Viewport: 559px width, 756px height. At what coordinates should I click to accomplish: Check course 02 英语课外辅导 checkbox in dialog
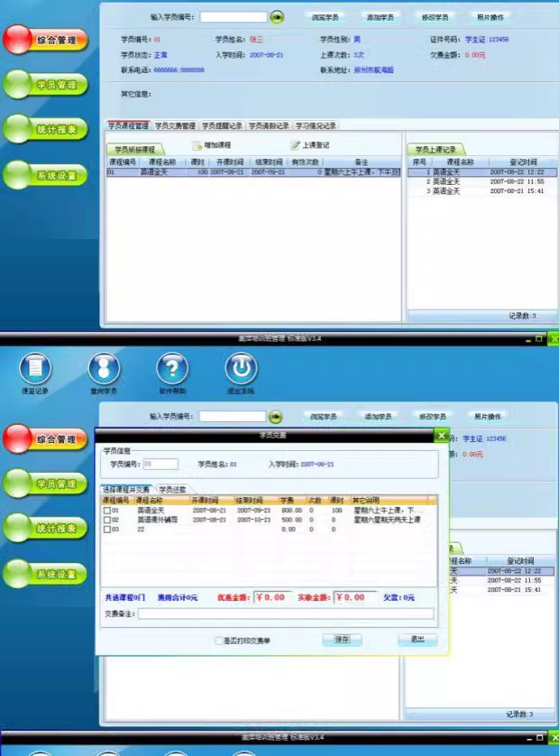[107, 520]
